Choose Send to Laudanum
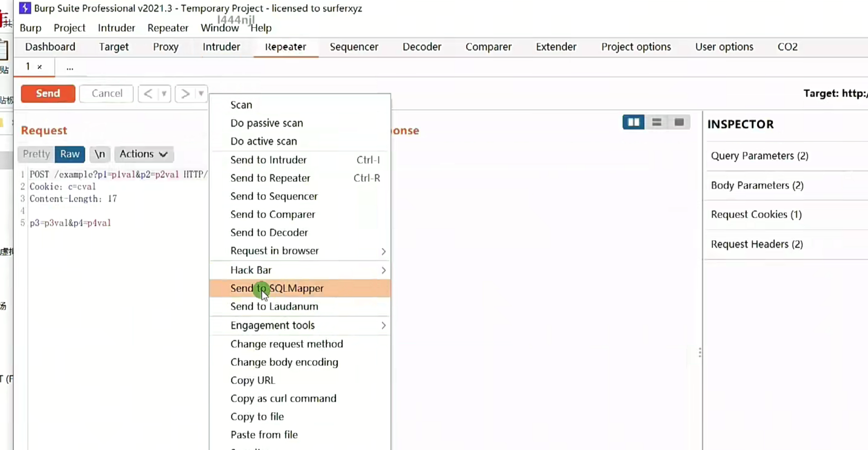This screenshot has height=450, width=868. tap(300, 307)
